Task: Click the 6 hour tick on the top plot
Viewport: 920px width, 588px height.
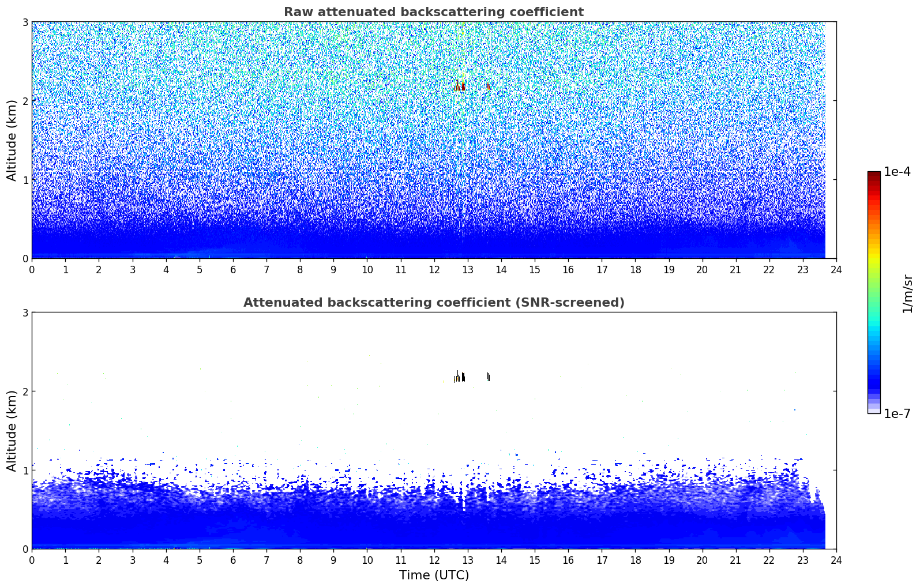Action: pos(233,269)
